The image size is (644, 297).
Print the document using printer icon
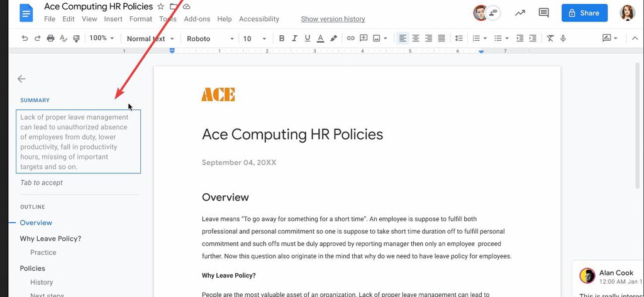coord(50,38)
